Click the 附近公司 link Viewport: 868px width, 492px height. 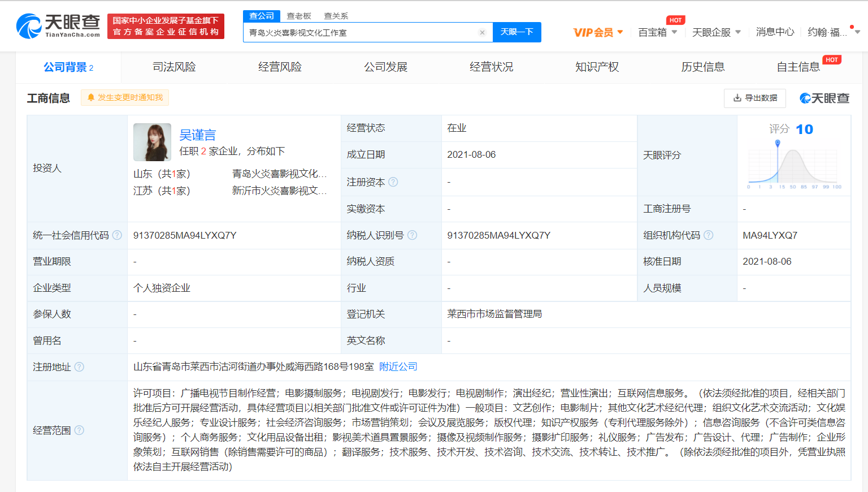[398, 367]
